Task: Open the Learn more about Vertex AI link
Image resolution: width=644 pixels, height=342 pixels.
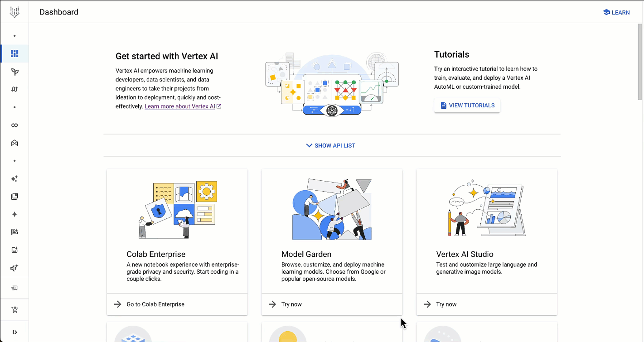Action: pos(179,106)
